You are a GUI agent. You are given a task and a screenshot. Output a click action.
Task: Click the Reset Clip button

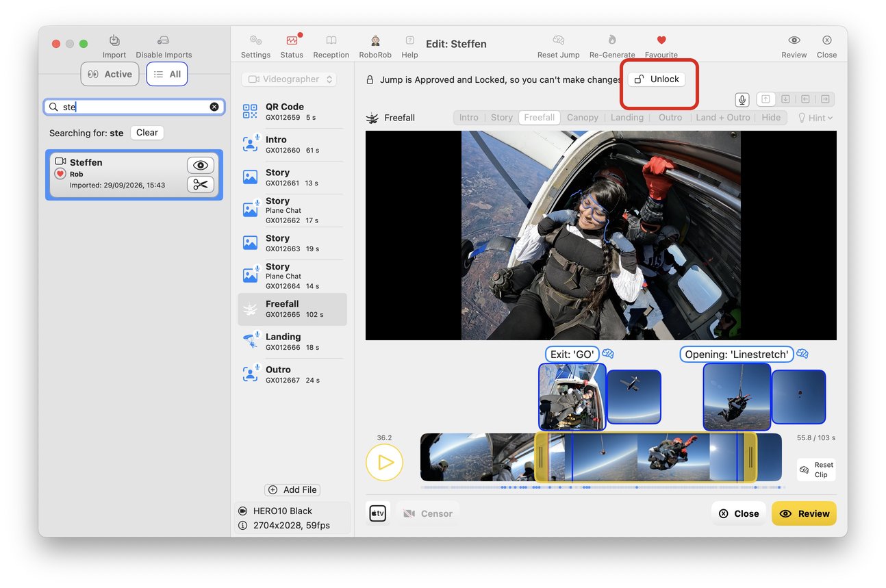pos(817,470)
